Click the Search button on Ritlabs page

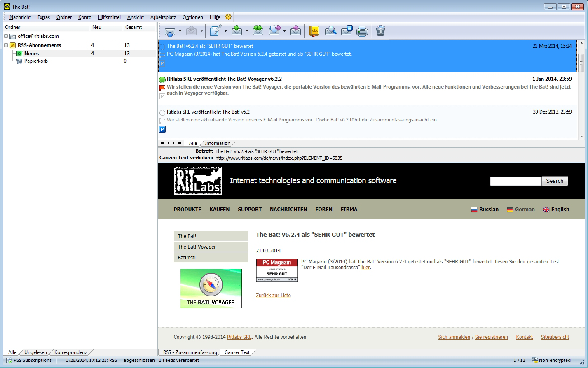tap(555, 181)
